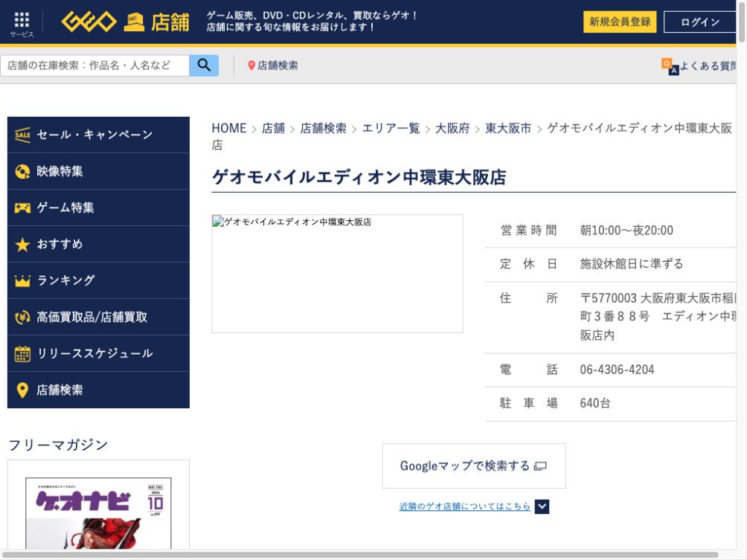The image size is (747, 560).
Task: Click the disc icon beside 映像特集
Action: click(x=22, y=172)
